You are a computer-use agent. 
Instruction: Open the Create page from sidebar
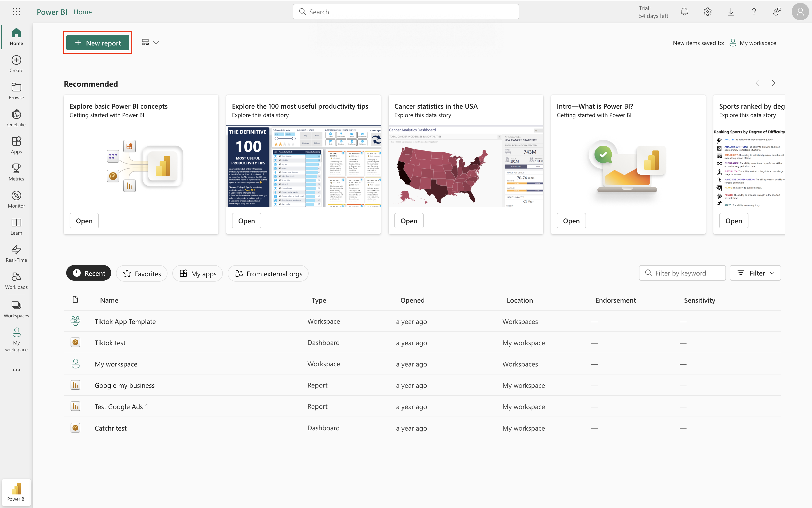click(x=16, y=64)
